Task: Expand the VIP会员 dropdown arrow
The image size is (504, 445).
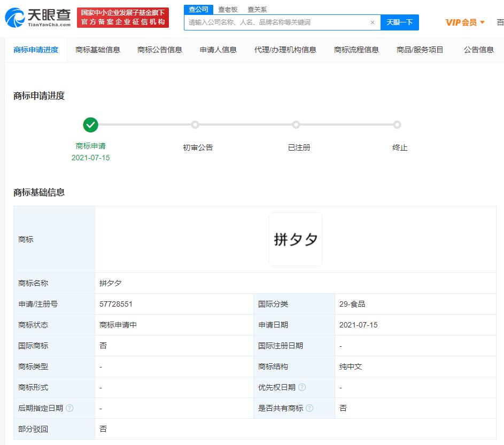Action: click(483, 22)
